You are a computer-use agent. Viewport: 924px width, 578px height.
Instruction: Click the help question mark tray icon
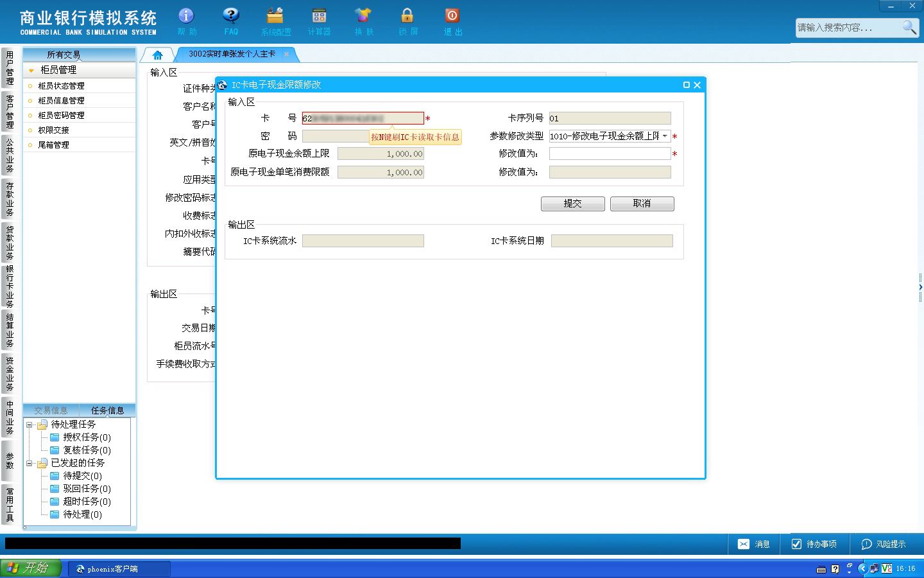[835, 568]
